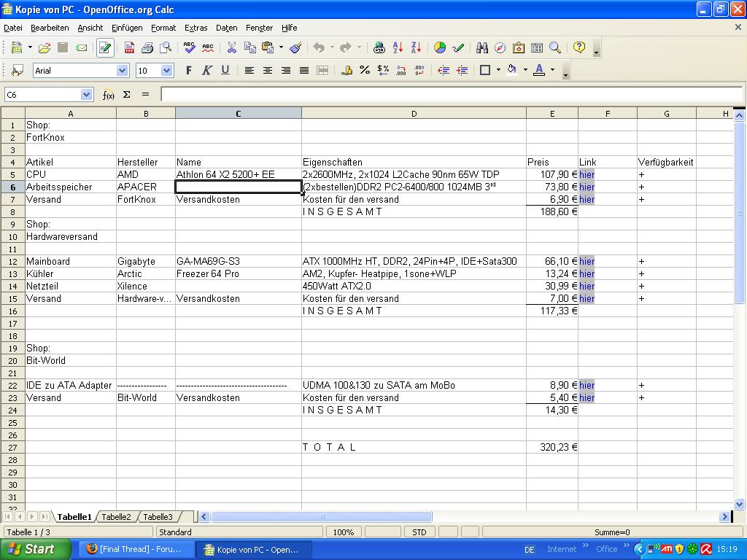Open background color dropdown arrow
Viewport: 747px width, 560px height.
[525, 71]
